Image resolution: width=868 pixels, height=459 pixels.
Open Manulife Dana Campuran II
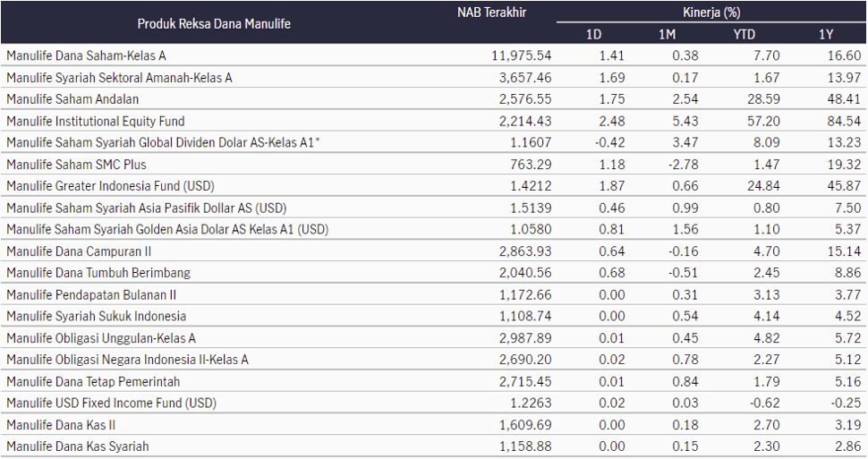tap(79, 251)
